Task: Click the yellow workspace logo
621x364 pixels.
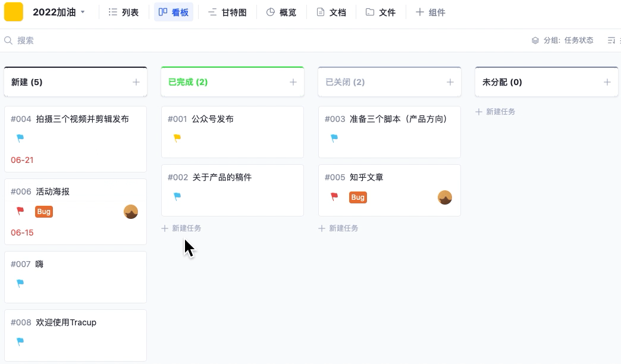Action: pos(13,12)
